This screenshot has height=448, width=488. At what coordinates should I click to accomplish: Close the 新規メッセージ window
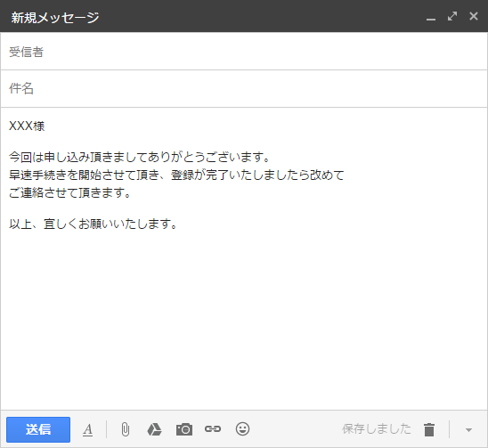click(474, 16)
